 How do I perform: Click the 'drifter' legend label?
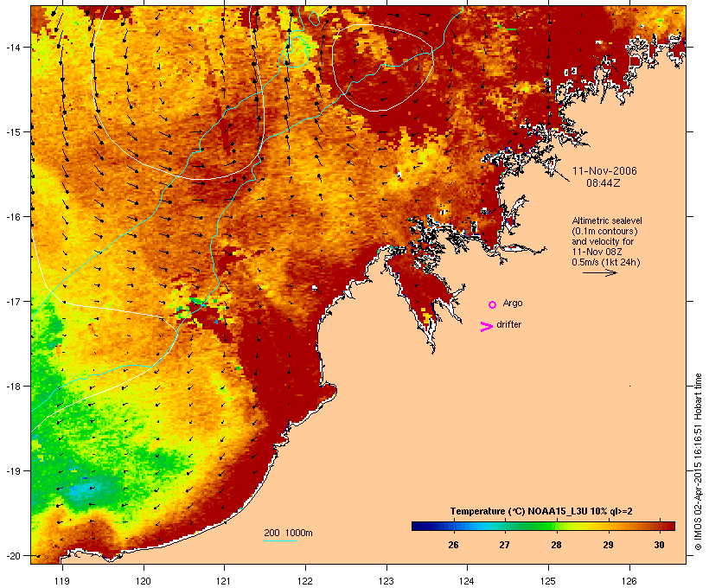click(x=508, y=324)
